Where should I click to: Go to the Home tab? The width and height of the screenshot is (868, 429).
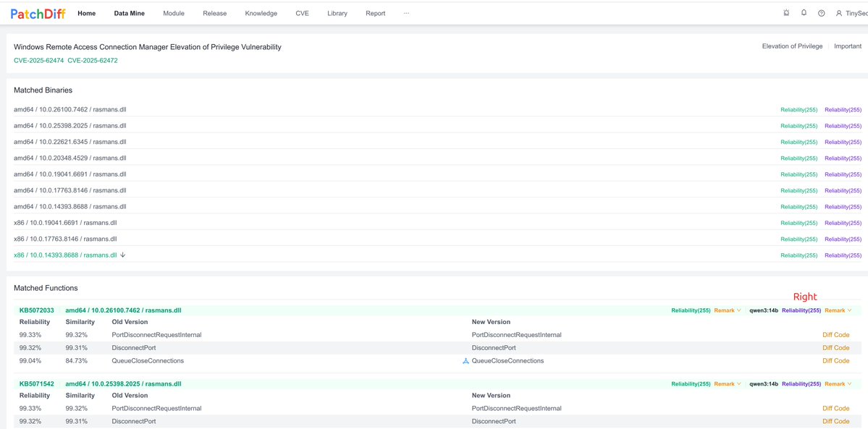tap(86, 13)
